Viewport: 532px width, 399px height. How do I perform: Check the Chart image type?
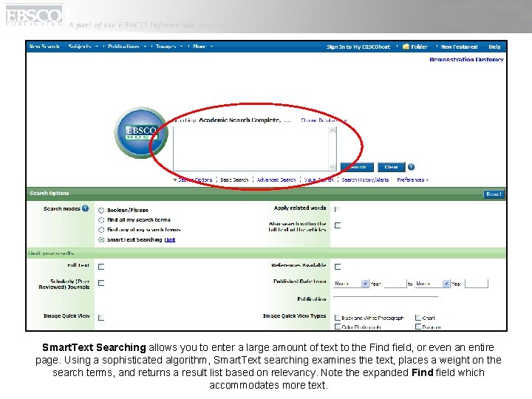coord(418,318)
